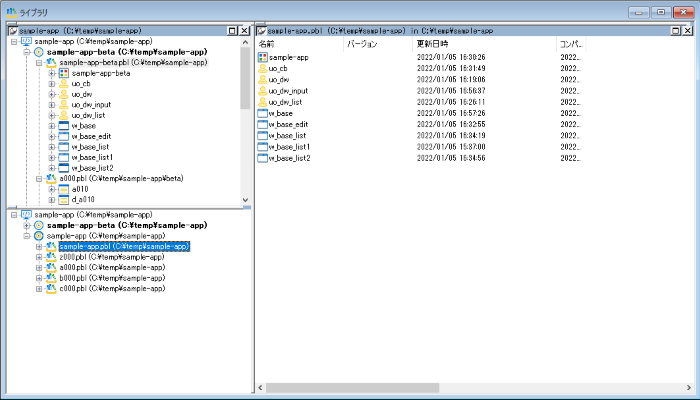The width and height of the screenshot is (700, 400).
Task: Collapse the sample-app-beta.pbl node in the upper tree
Action: 38,63
